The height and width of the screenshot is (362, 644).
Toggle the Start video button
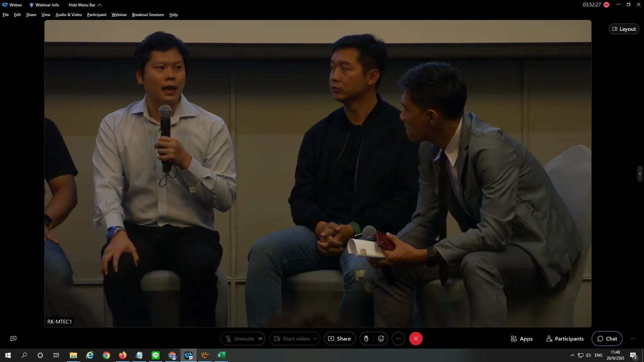coord(291,339)
